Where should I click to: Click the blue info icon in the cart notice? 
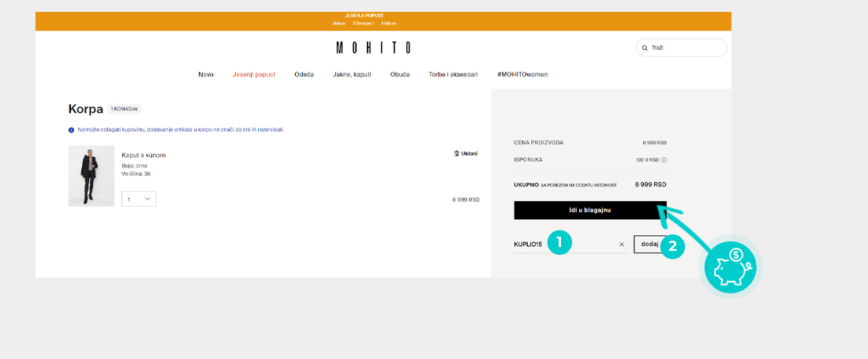[x=71, y=129]
